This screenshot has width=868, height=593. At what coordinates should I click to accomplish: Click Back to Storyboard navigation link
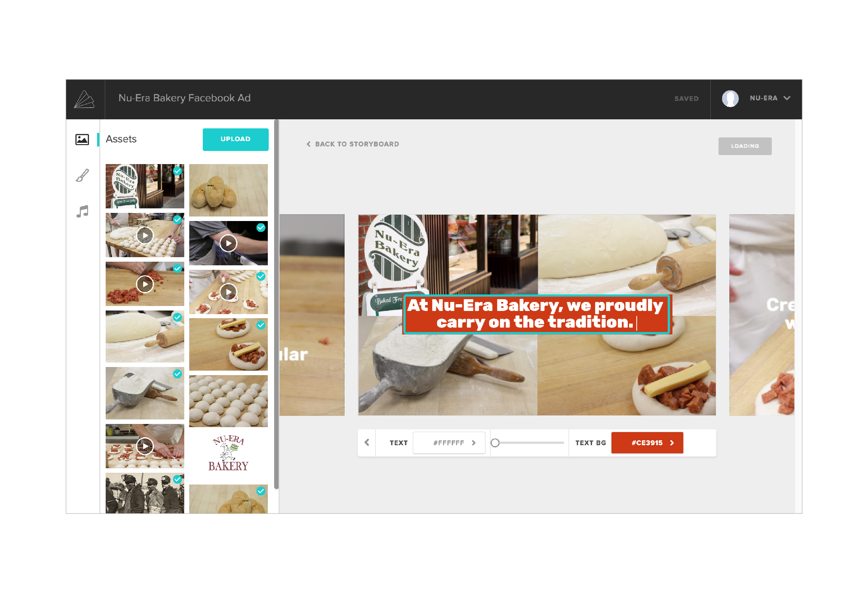pyautogui.click(x=353, y=145)
